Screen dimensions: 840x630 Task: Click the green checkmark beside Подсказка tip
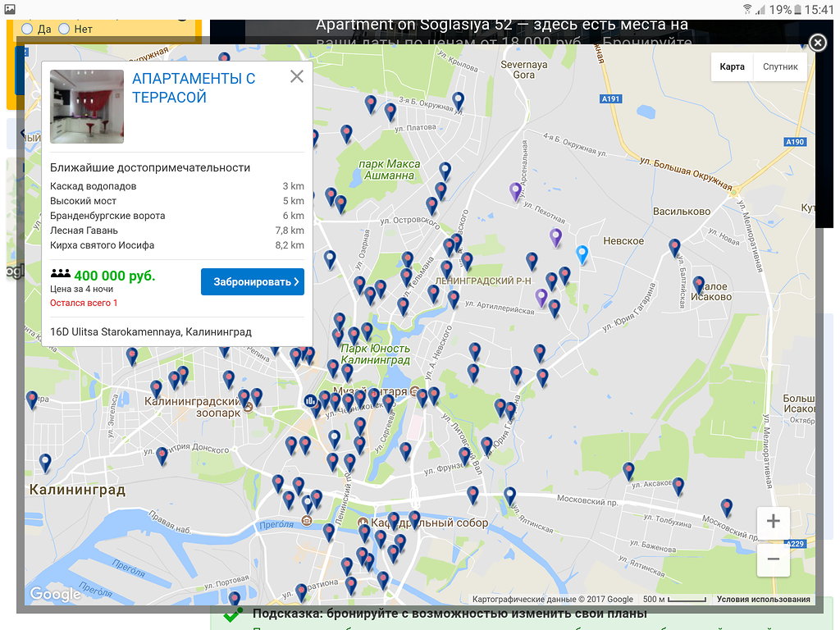coord(233,616)
